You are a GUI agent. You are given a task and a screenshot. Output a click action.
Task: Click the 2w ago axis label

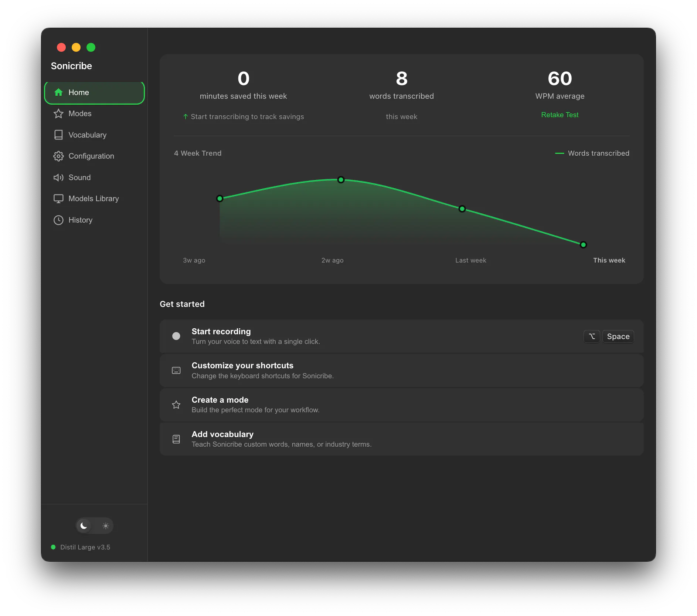click(x=333, y=260)
